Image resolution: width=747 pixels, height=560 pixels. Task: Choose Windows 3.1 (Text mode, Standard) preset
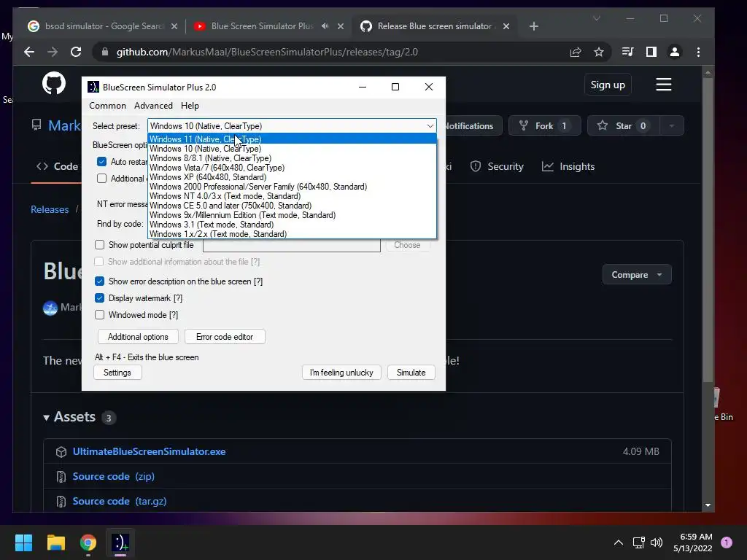(x=292, y=225)
